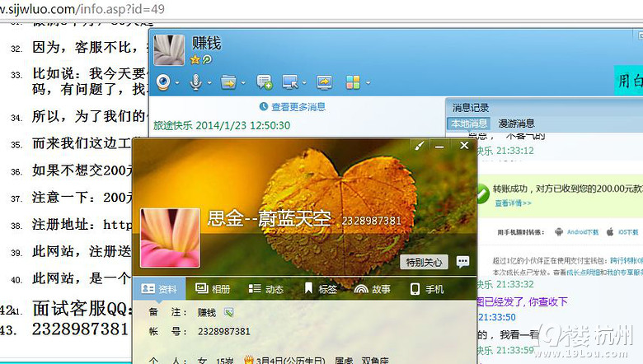
Task: Open the file transfer dropdown arrow
Action: point(243,82)
